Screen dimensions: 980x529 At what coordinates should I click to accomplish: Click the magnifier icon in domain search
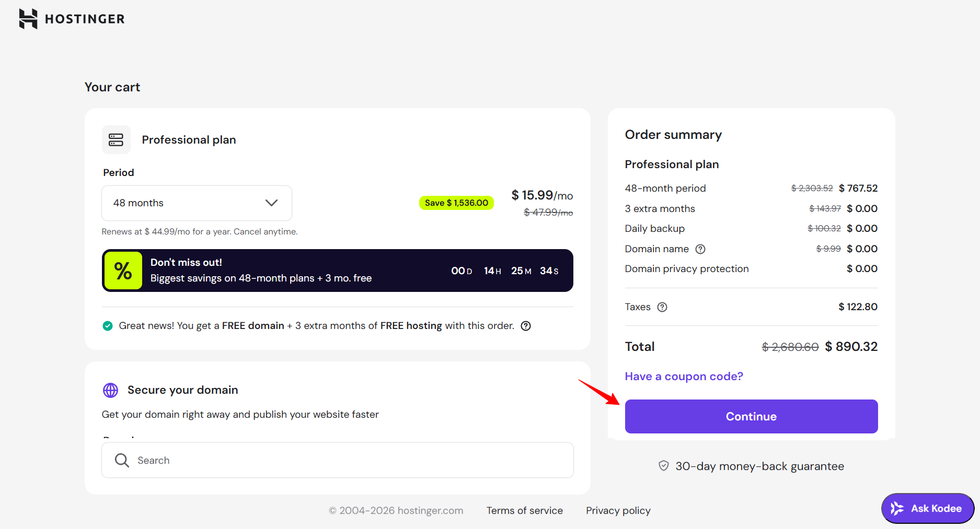pos(122,460)
